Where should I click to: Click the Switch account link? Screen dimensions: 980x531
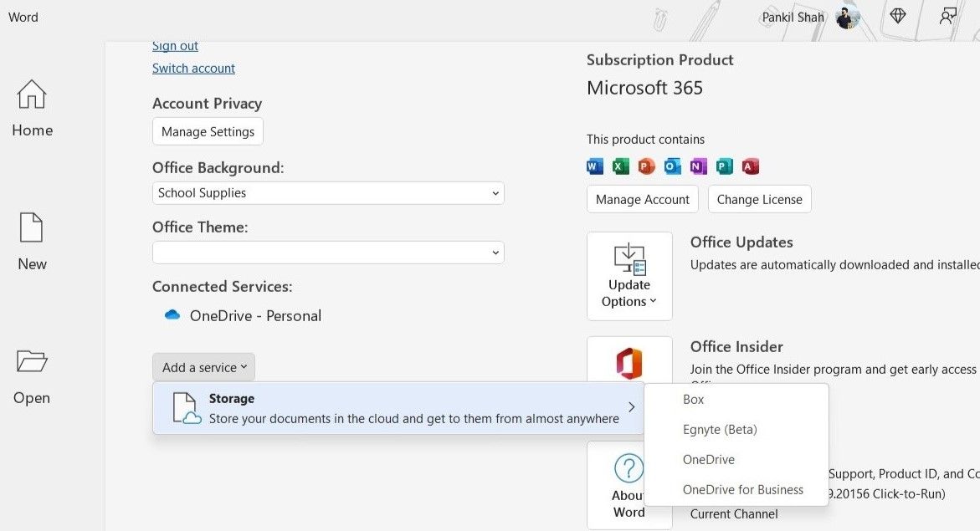click(x=194, y=68)
